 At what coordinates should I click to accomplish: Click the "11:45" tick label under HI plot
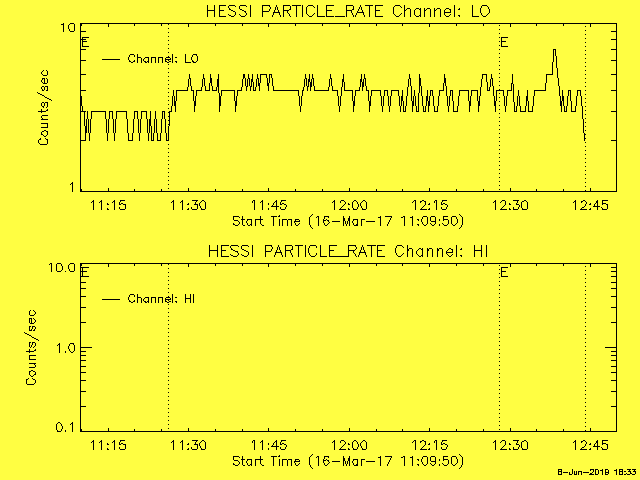click(x=269, y=445)
